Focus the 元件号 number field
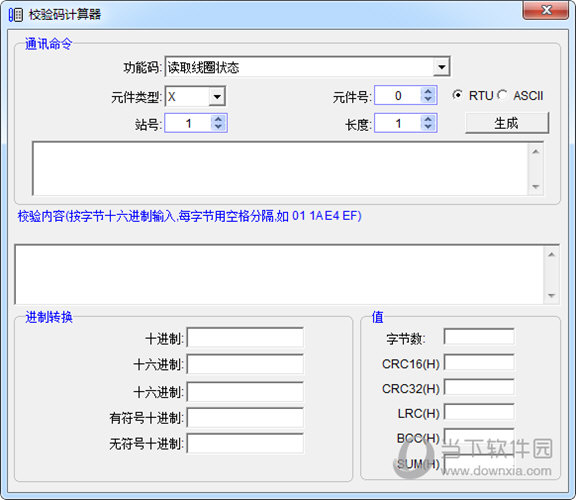This screenshot has height=500, width=576. pyautogui.click(x=398, y=96)
